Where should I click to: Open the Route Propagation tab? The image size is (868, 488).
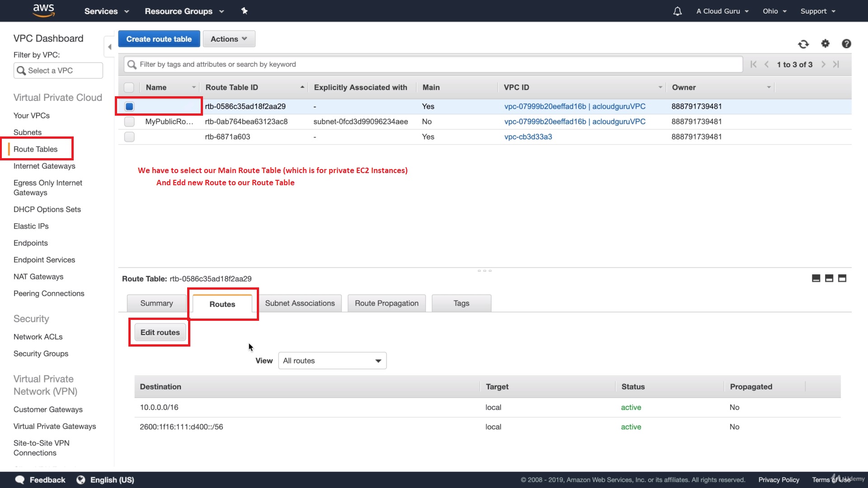point(387,303)
